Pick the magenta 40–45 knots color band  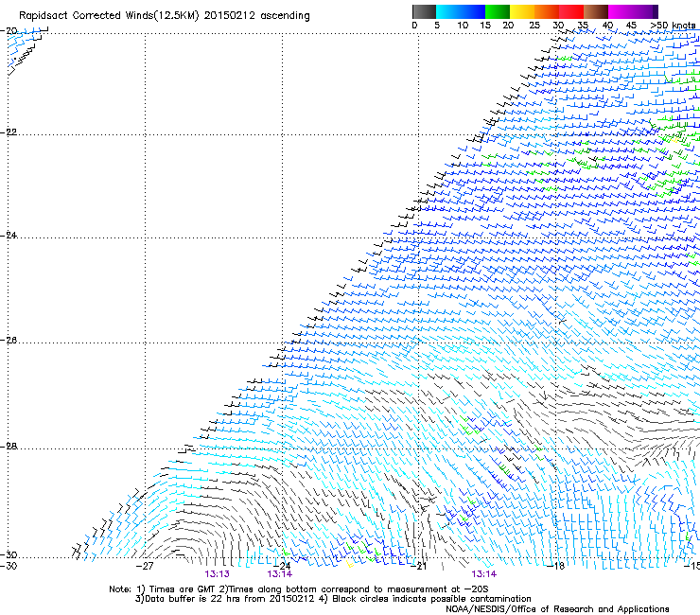[621, 11]
